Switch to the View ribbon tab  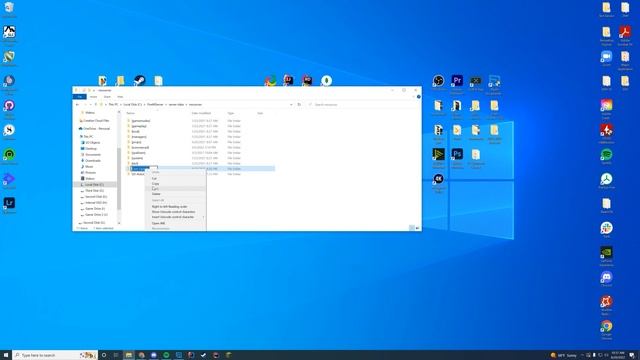click(120, 97)
